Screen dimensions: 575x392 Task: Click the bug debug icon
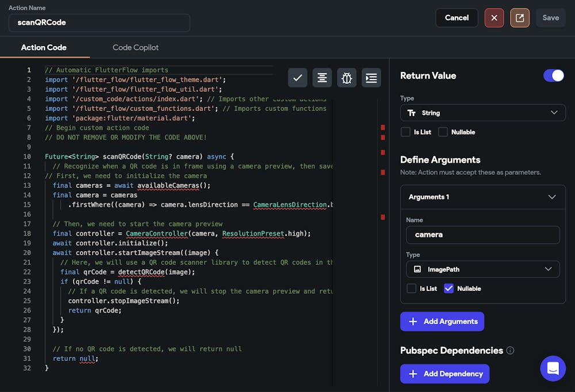point(347,78)
